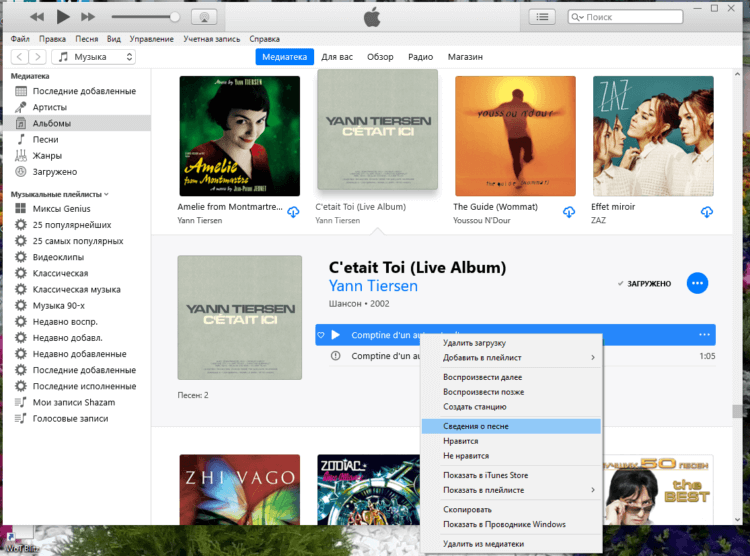
Task: Choose Нравится in context menu
Action: 511,441
